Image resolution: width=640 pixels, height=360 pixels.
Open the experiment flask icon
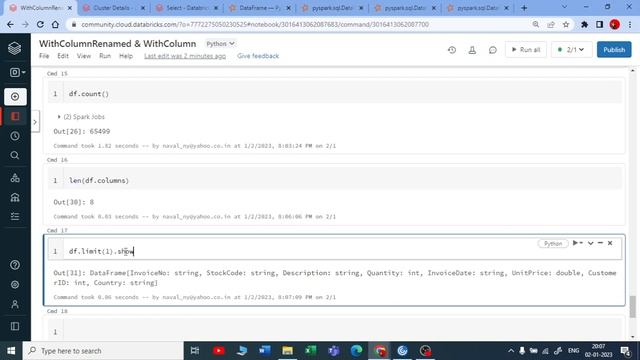[472, 50]
